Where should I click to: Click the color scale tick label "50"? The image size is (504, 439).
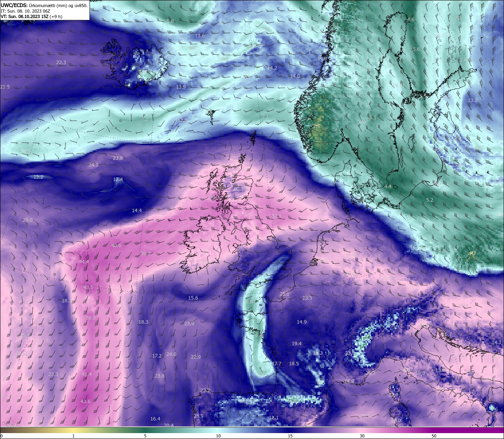point(434,436)
